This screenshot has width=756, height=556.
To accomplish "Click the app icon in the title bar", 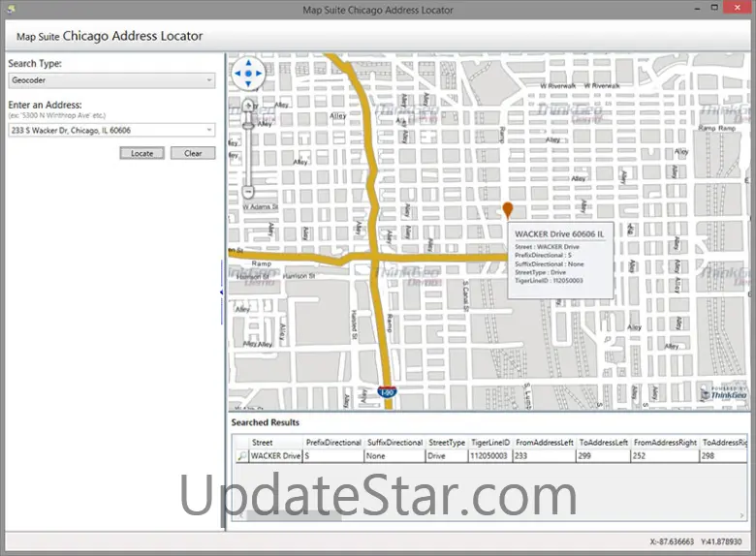I will tap(12, 9).
